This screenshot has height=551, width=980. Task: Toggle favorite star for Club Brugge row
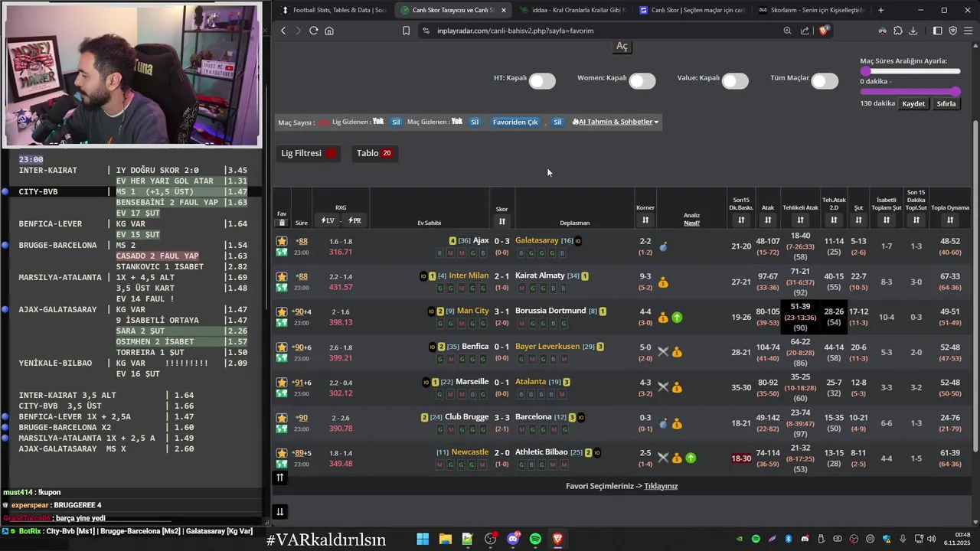click(282, 418)
